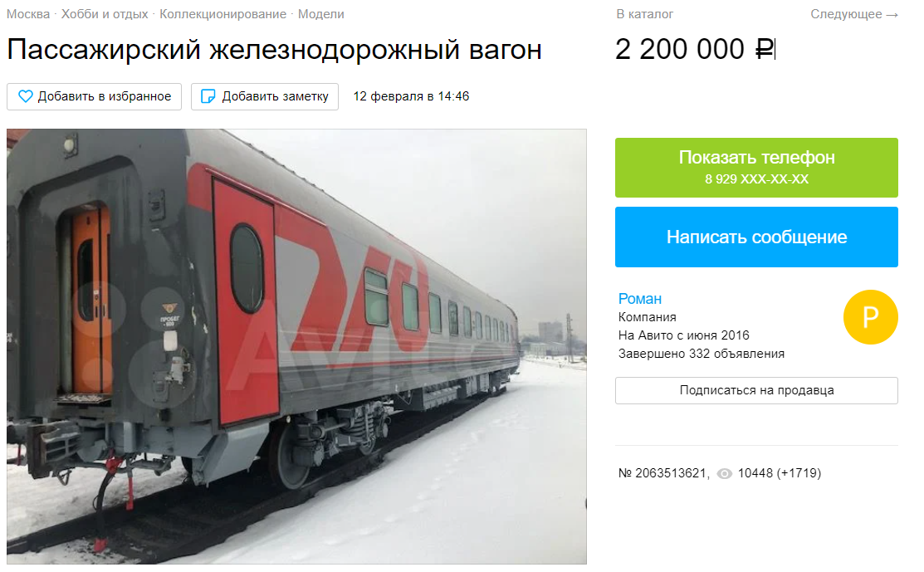Click the view count 10448 (+1719)
This screenshot has height=572, width=924.
(779, 474)
